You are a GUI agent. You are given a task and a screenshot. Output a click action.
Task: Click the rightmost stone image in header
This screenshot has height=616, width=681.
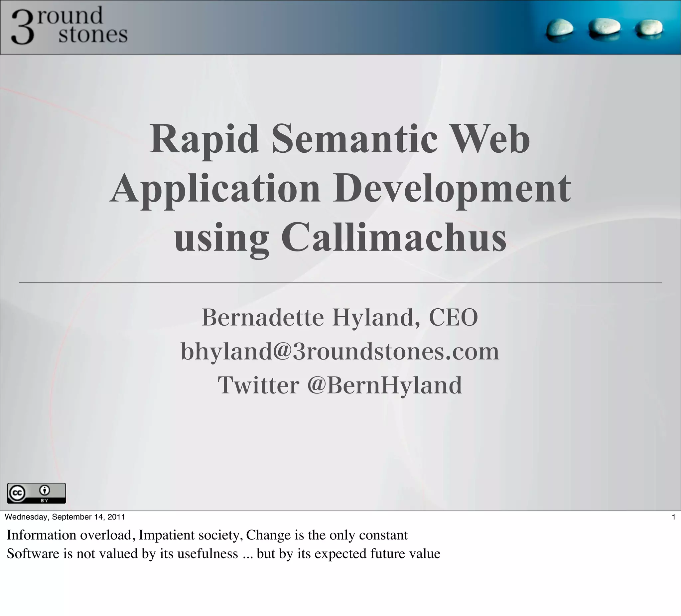tap(648, 28)
